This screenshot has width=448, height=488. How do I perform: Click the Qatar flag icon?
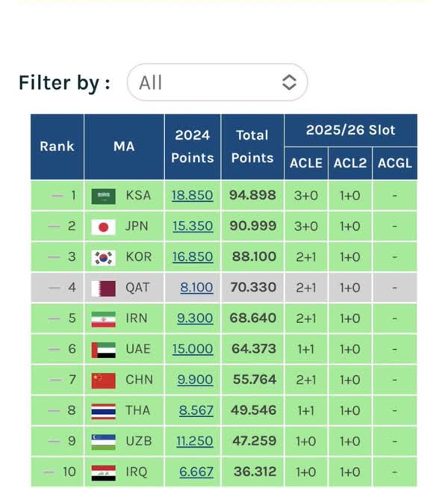[103, 288]
